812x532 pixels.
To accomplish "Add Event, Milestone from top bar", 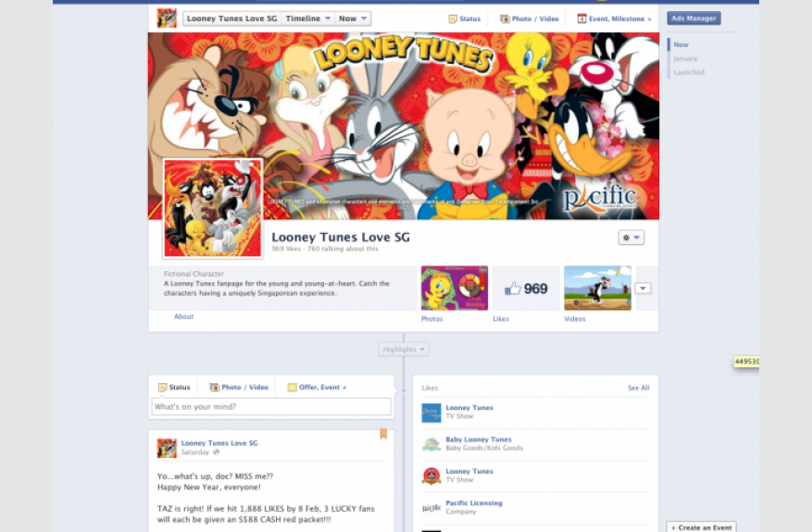I will 614,19.
